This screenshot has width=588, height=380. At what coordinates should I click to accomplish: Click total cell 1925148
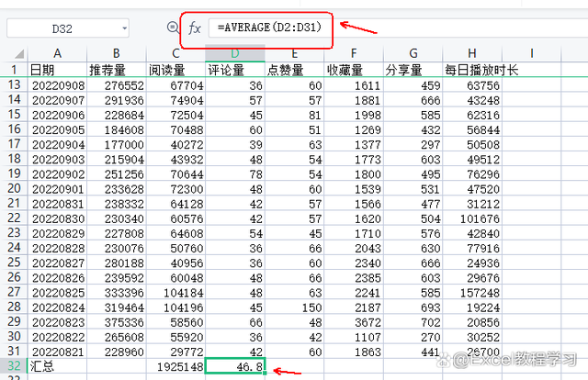coord(175,366)
